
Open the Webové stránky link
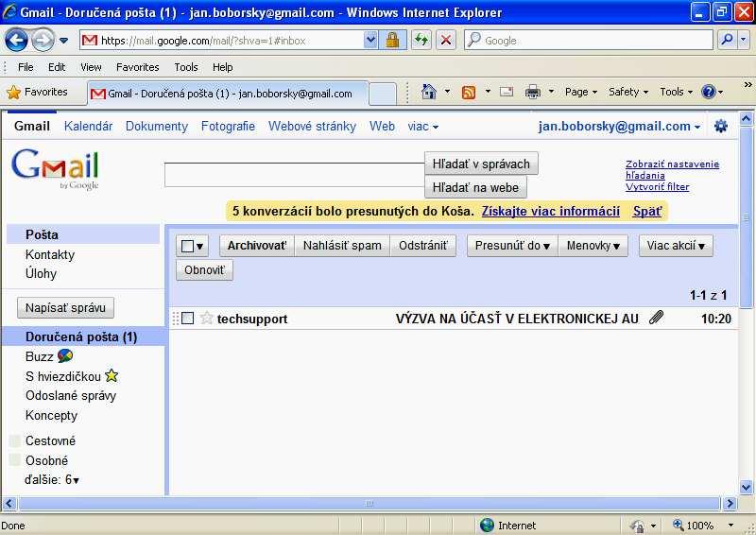(x=312, y=127)
